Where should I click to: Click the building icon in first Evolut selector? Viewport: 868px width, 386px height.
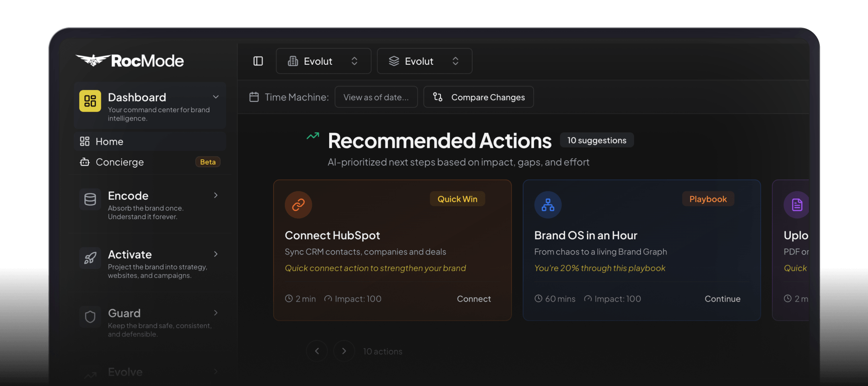point(293,61)
